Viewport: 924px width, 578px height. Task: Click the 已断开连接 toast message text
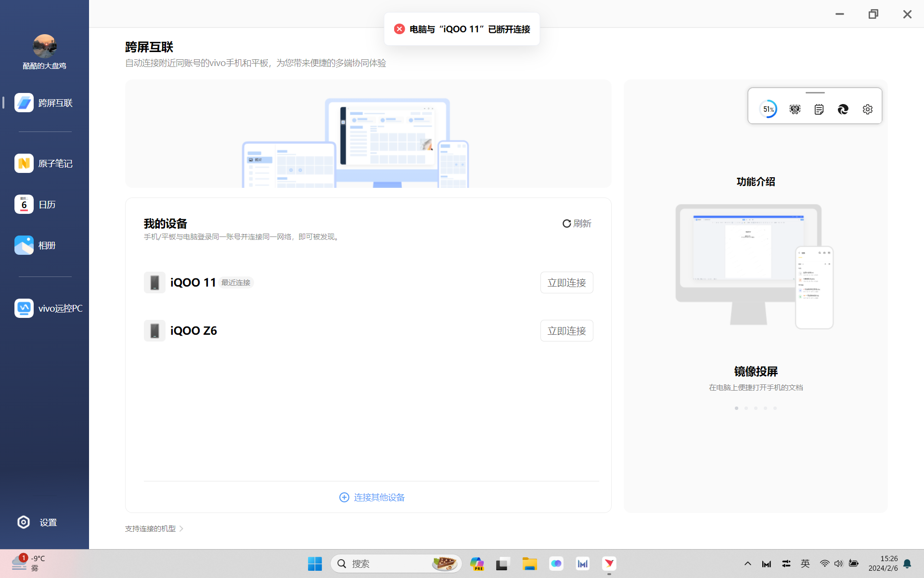pyautogui.click(x=470, y=29)
